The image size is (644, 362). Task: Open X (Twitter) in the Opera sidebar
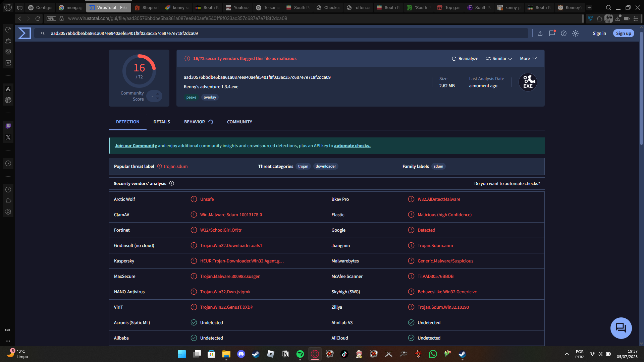[8, 137]
